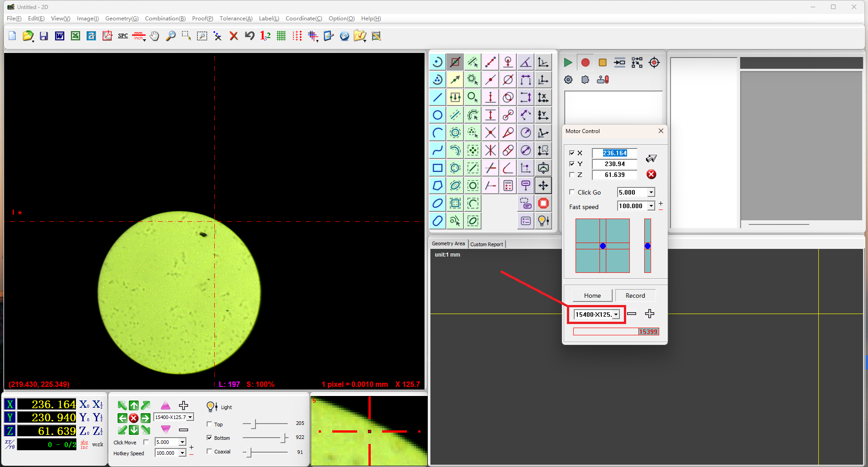
Task: Export to Word document icon
Action: [x=60, y=36]
